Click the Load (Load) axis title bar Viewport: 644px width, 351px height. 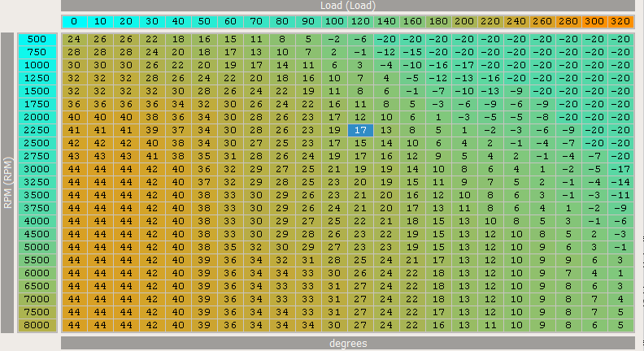(x=347, y=6)
